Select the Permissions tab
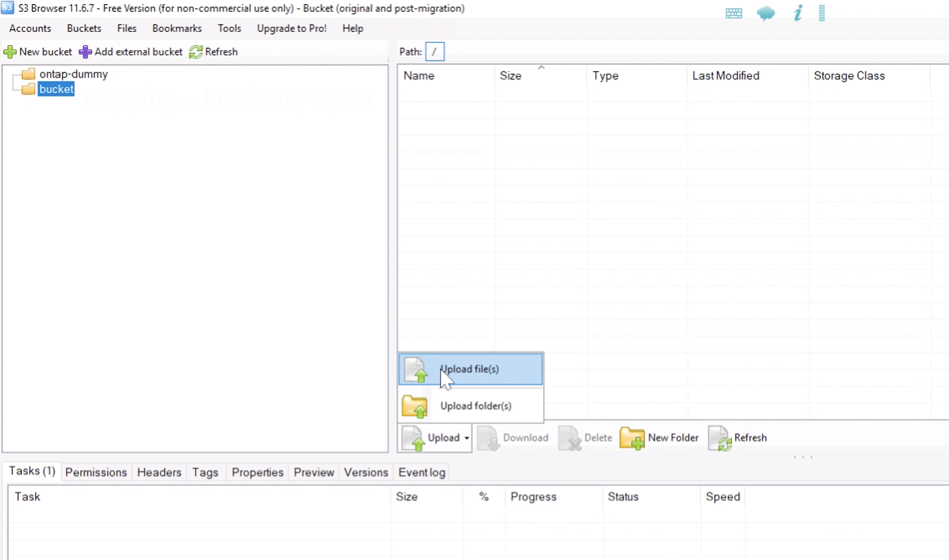The width and height of the screenshot is (949, 560). 95,472
